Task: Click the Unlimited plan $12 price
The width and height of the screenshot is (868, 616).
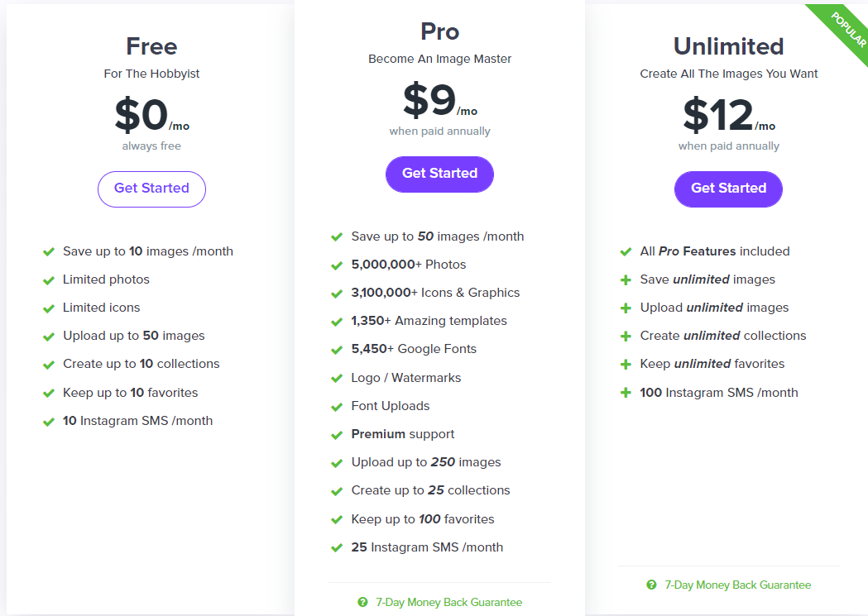Action: point(718,116)
